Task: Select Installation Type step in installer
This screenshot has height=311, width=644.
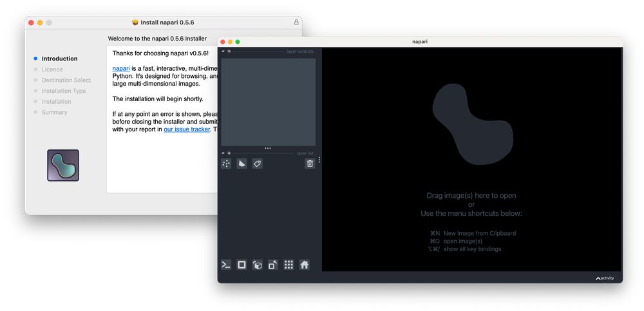Action: 64,91
